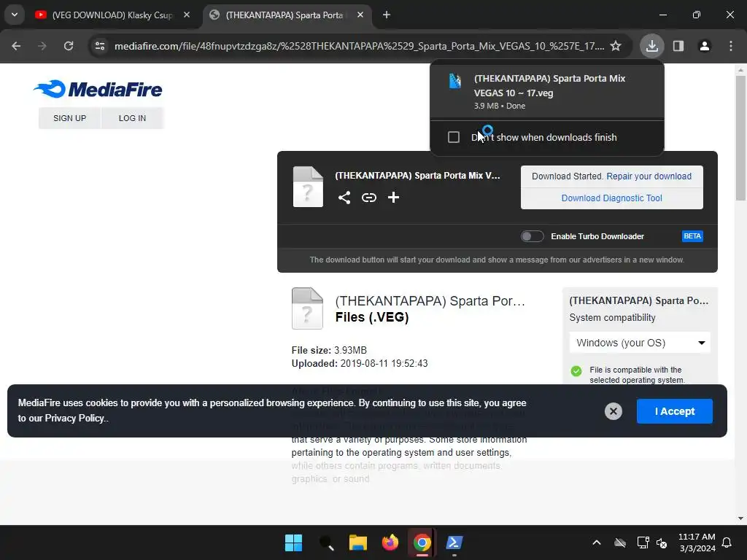Open PowerShell from the taskbar
The height and width of the screenshot is (560, 747).
pos(454,542)
